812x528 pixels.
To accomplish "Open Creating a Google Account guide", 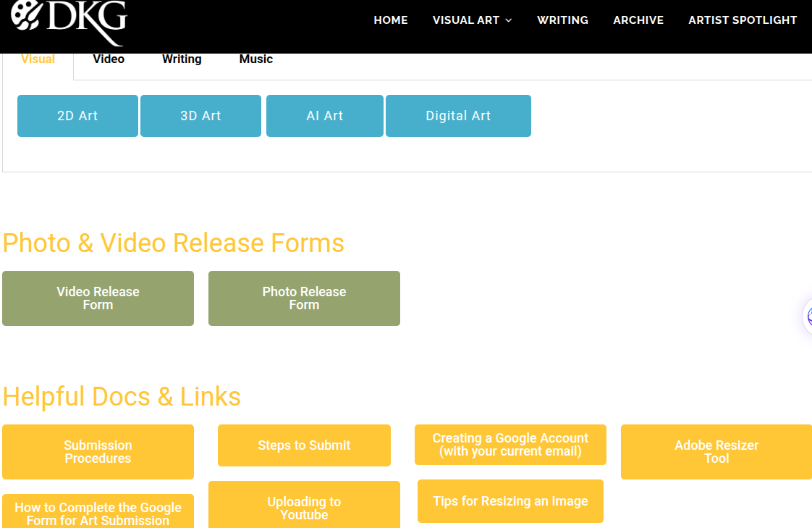I will click(510, 445).
